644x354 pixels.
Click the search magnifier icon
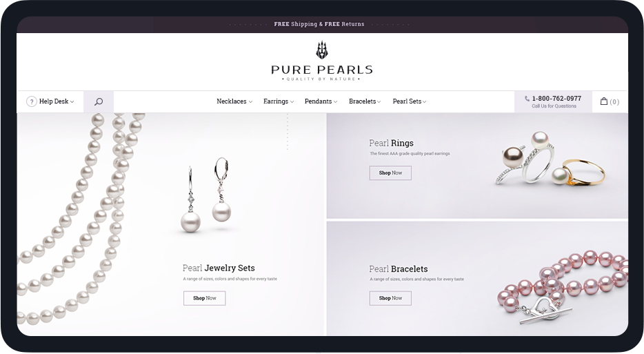(x=99, y=101)
